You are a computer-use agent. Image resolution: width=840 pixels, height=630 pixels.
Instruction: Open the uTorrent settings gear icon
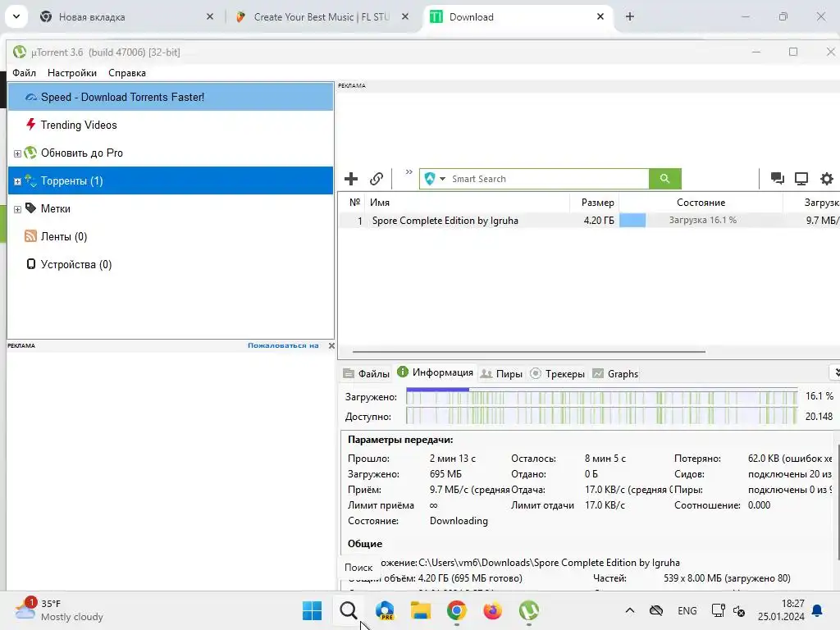coord(827,178)
